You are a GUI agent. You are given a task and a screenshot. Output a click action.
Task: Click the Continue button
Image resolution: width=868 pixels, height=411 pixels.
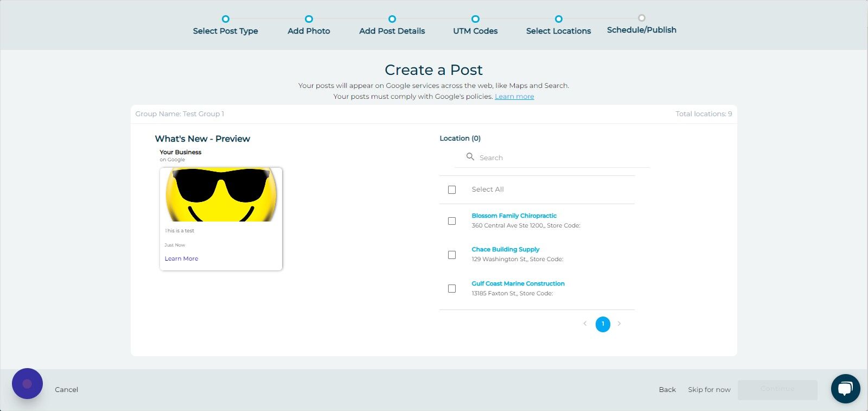pyautogui.click(x=777, y=389)
